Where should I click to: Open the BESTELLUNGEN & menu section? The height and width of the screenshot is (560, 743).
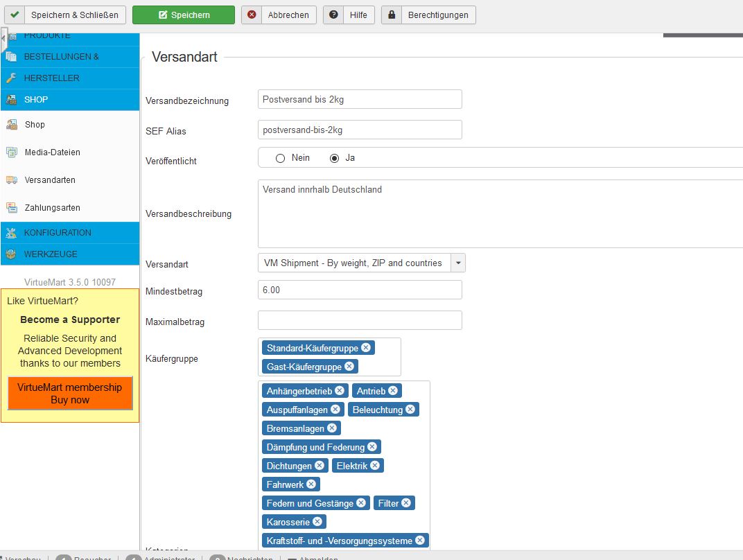pos(61,57)
